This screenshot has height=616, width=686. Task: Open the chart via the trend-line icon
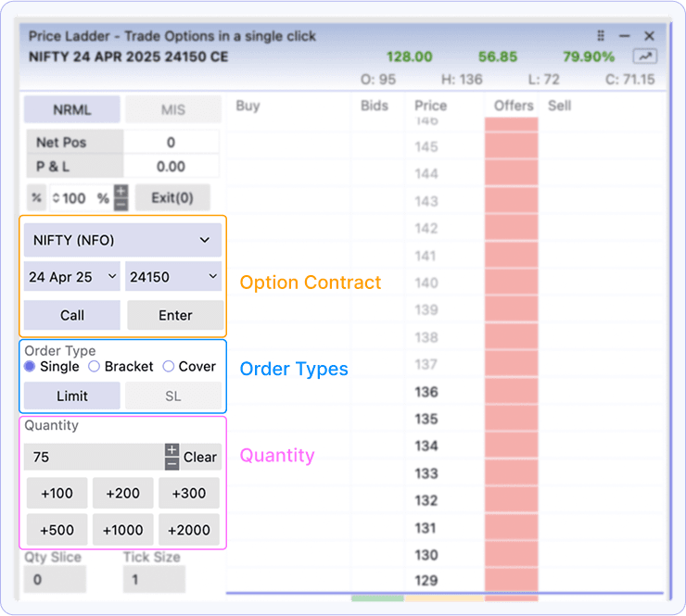tap(644, 57)
